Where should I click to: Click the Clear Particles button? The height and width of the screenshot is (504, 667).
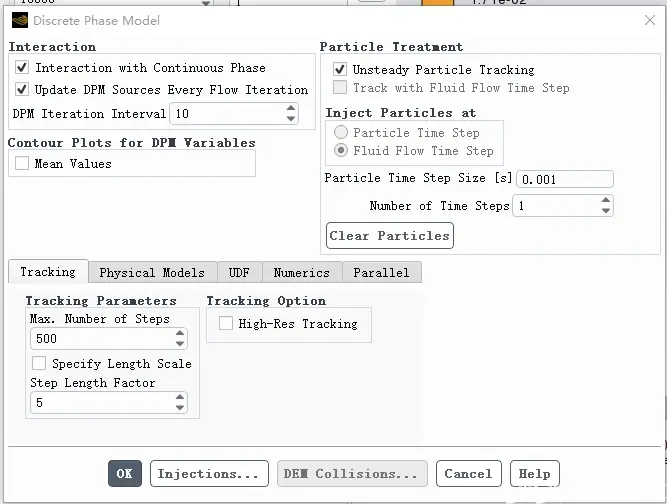tap(390, 236)
